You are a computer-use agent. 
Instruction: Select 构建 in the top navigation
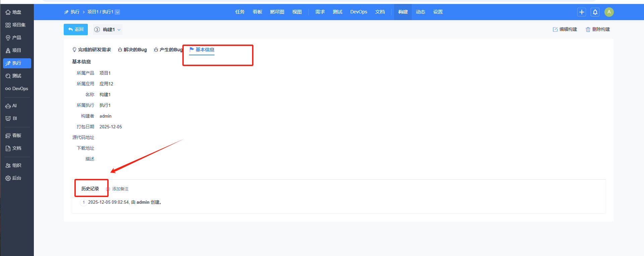coord(403,12)
